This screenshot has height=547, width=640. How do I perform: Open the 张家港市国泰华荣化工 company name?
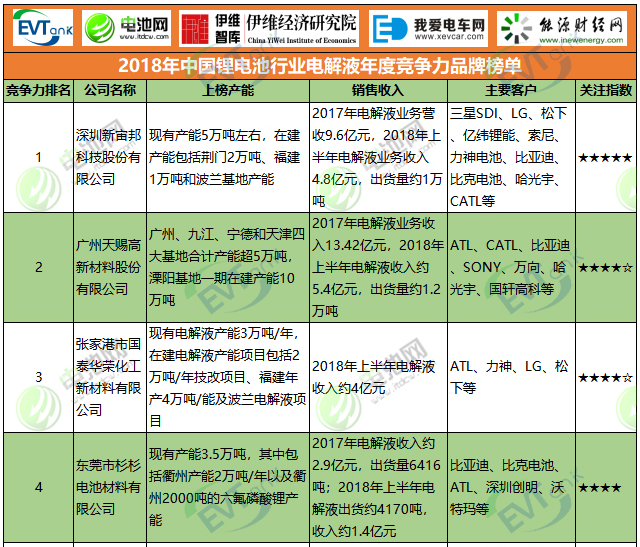(x=109, y=376)
